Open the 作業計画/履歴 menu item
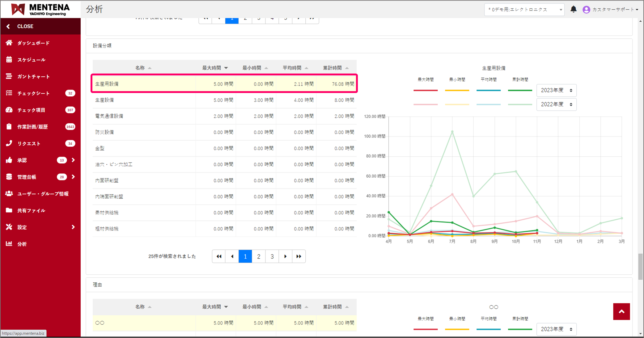This screenshot has height=338, width=644. (32, 127)
